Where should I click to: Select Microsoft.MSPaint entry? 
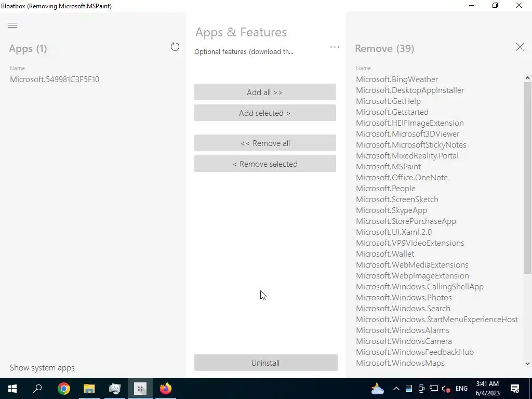coord(388,167)
